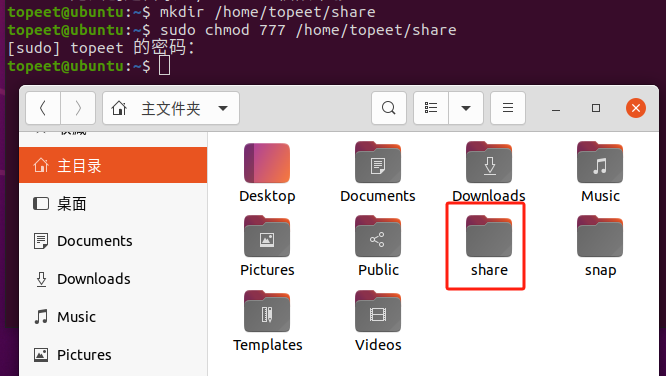Image resolution: width=666 pixels, height=376 pixels.
Task: Open the file search magnifier
Action: (389, 108)
